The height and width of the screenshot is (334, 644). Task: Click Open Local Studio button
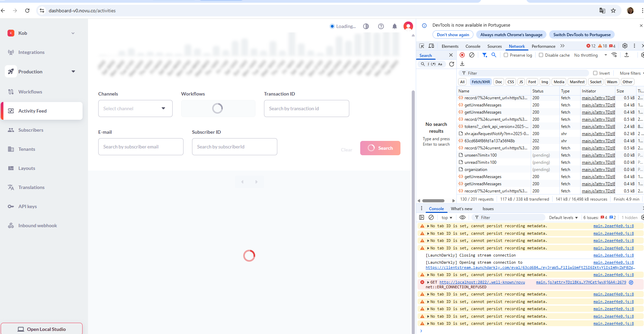[x=42, y=329]
